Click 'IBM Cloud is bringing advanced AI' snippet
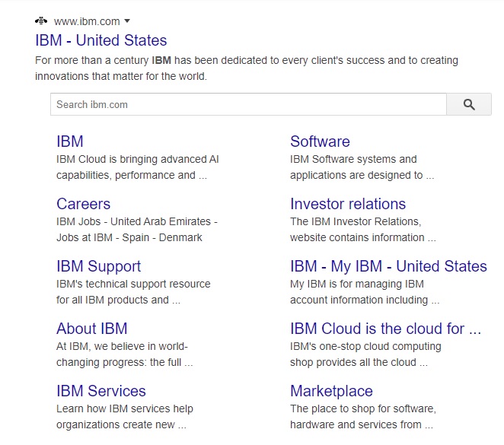504x445 pixels. (138, 167)
